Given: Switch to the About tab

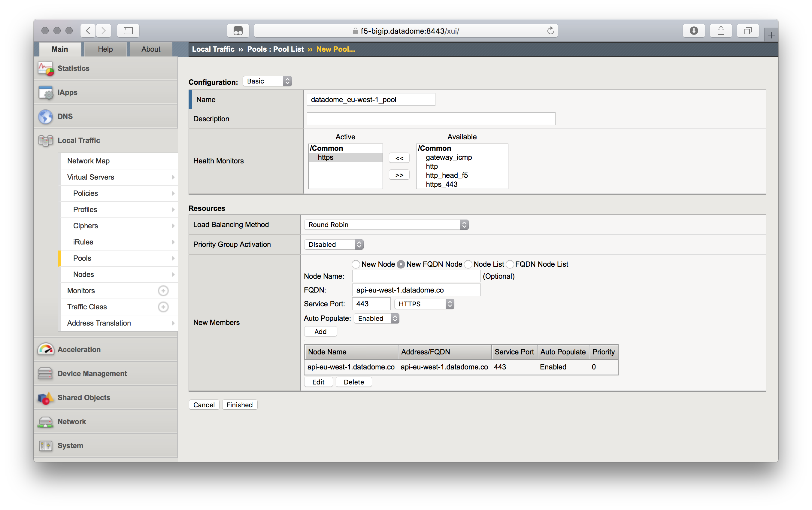Looking at the screenshot, I should pos(151,49).
